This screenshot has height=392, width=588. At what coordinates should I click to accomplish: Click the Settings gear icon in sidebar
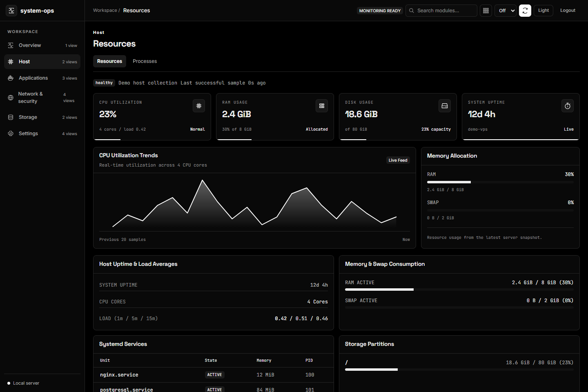(x=11, y=134)
